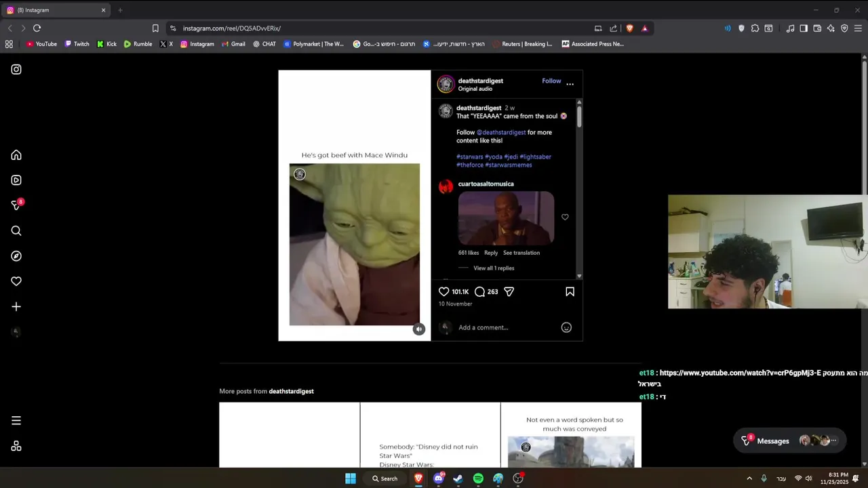Open Mace Windu GIF in comment
The height and width of the screenshot is (488, 868).
coord(506,218)
